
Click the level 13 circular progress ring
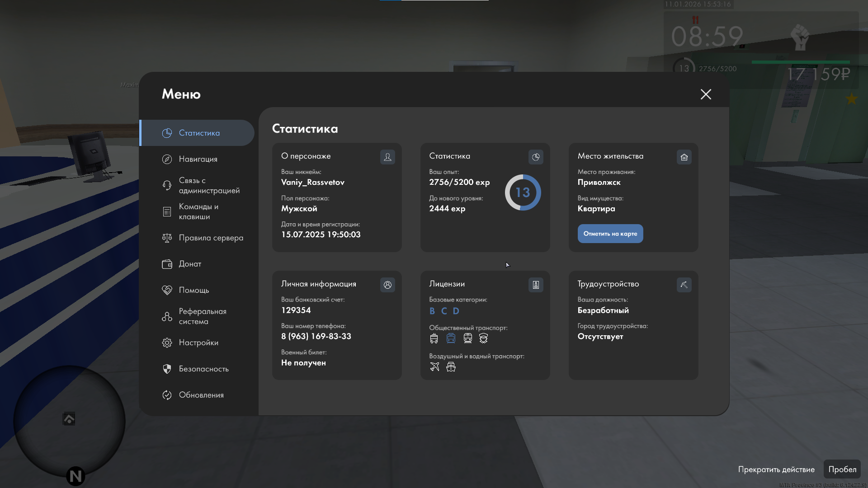tap(523, 192)
